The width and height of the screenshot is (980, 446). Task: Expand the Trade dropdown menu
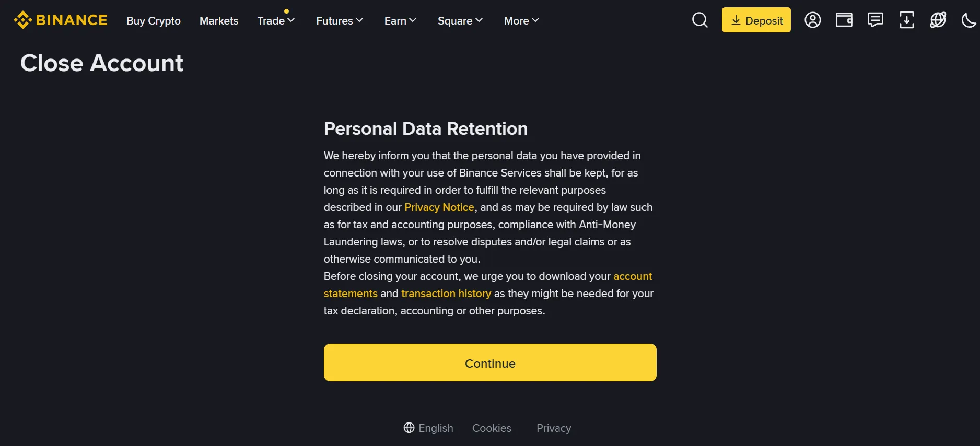(x=276, y=21)
